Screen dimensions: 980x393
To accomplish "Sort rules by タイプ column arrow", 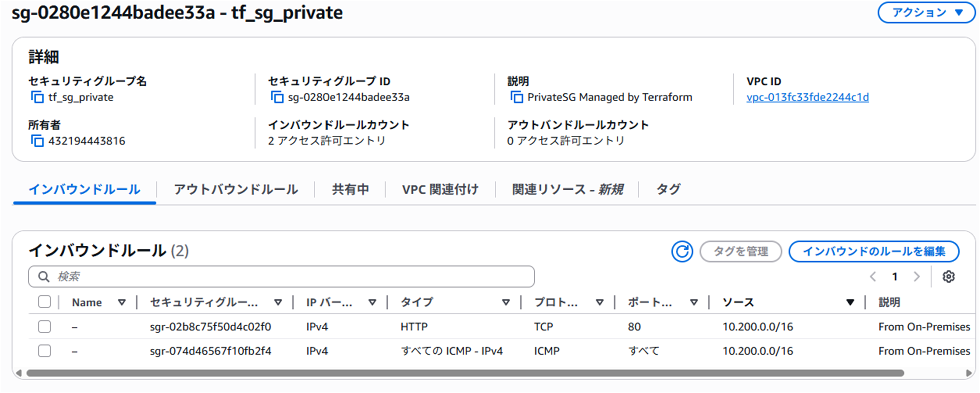I will click(506, 302).
